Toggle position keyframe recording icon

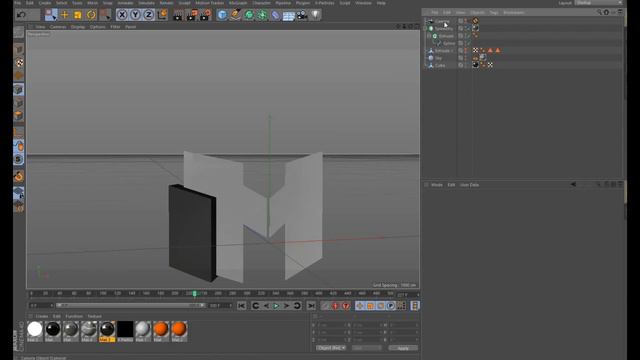360,306
